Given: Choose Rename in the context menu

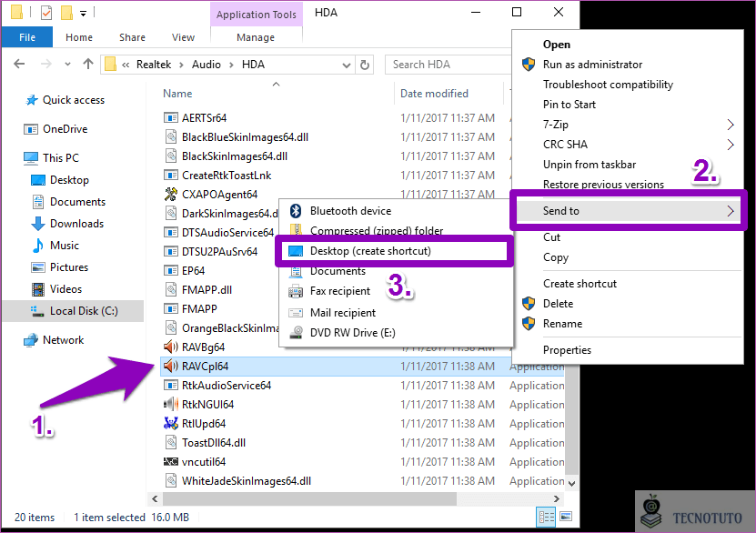Looking at the screenshot, I should [x=562, y=324].
